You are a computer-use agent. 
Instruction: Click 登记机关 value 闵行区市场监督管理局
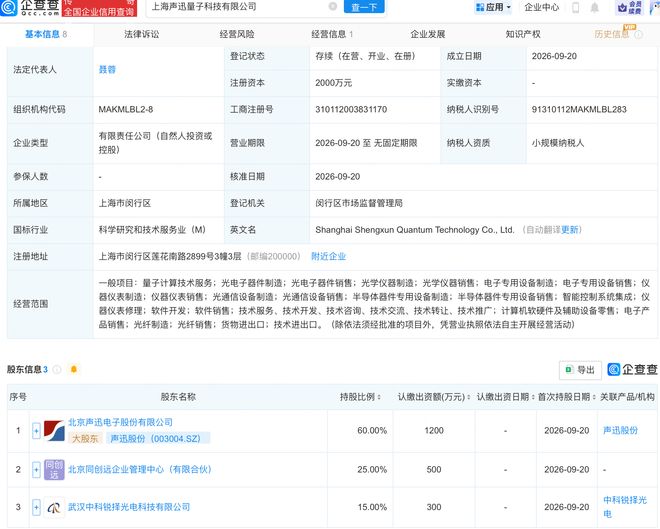click(x=359, y=203)
